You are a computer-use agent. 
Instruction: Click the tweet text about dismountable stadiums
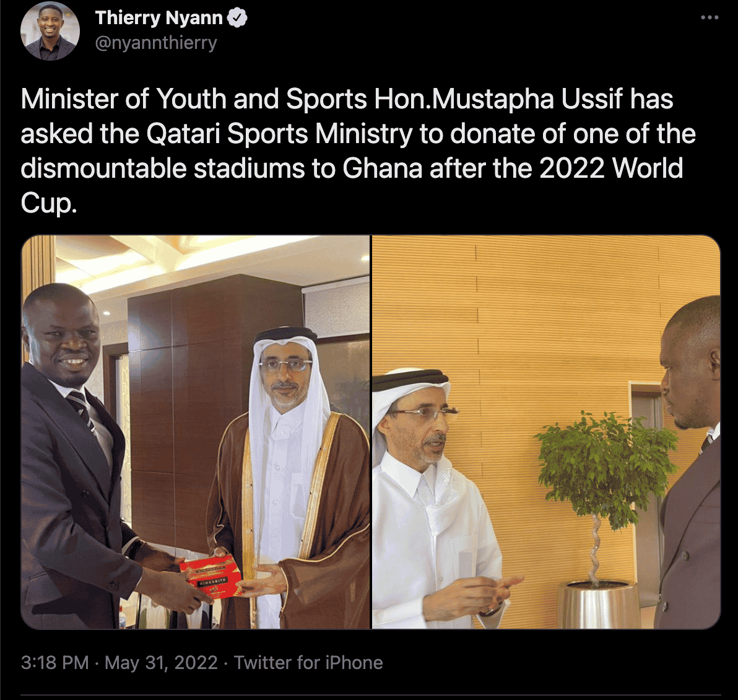point(358,151)
